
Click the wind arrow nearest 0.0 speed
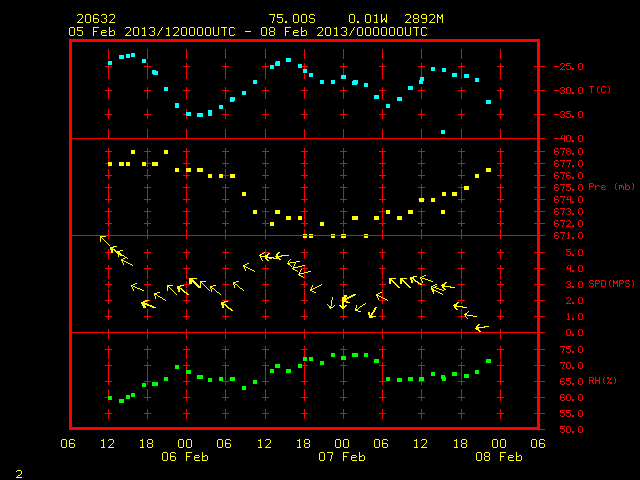click(x=482, y=328)
